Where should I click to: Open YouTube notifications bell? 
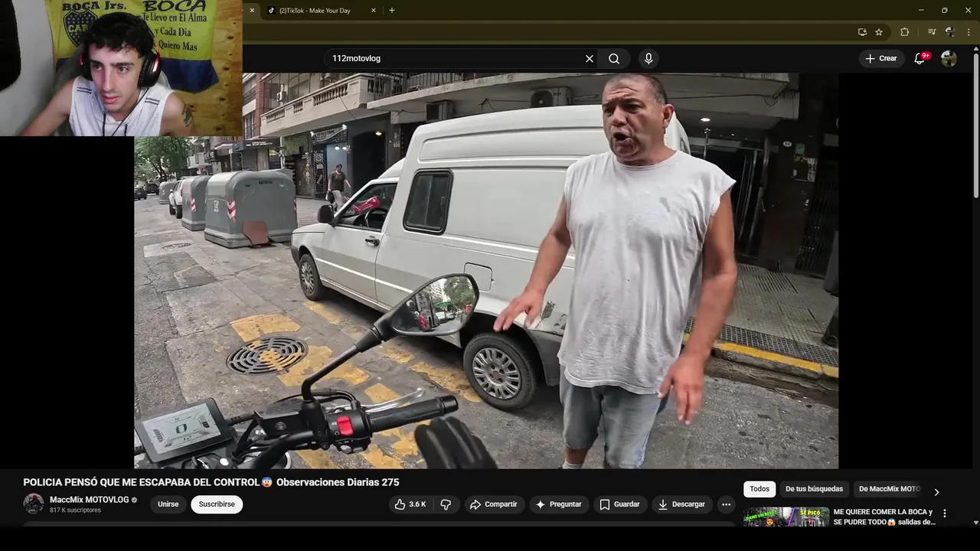(x=920, y=59)
